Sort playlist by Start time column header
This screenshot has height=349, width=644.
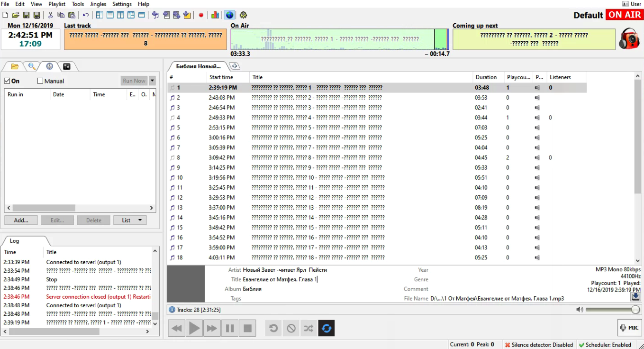click(x=228, y=77)
